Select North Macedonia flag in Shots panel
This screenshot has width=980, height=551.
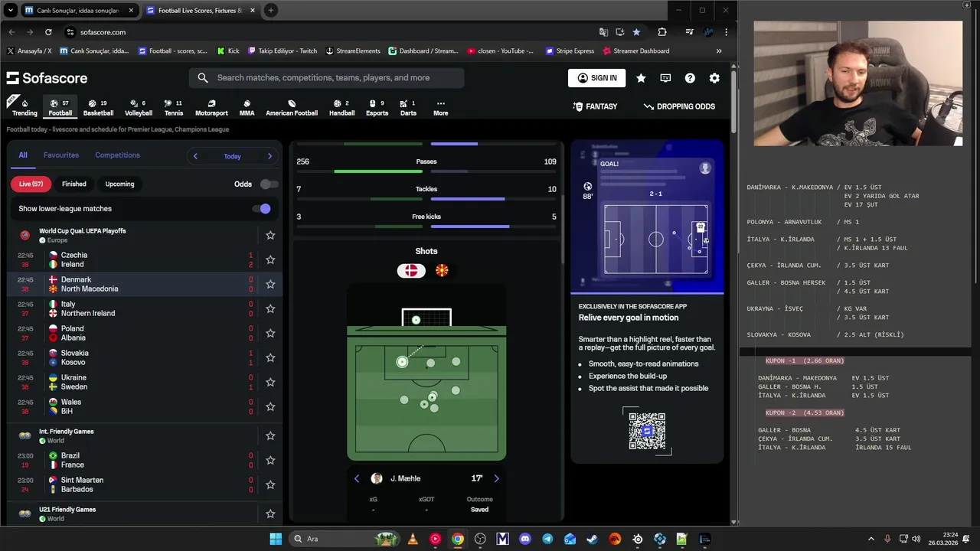click(442, 271)
